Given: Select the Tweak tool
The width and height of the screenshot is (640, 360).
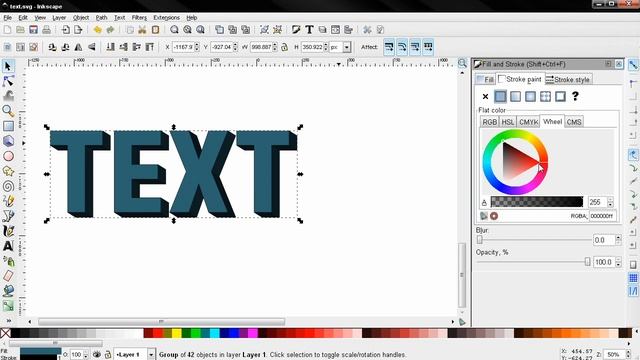Looking at the screenshot, I should [8, 96].
